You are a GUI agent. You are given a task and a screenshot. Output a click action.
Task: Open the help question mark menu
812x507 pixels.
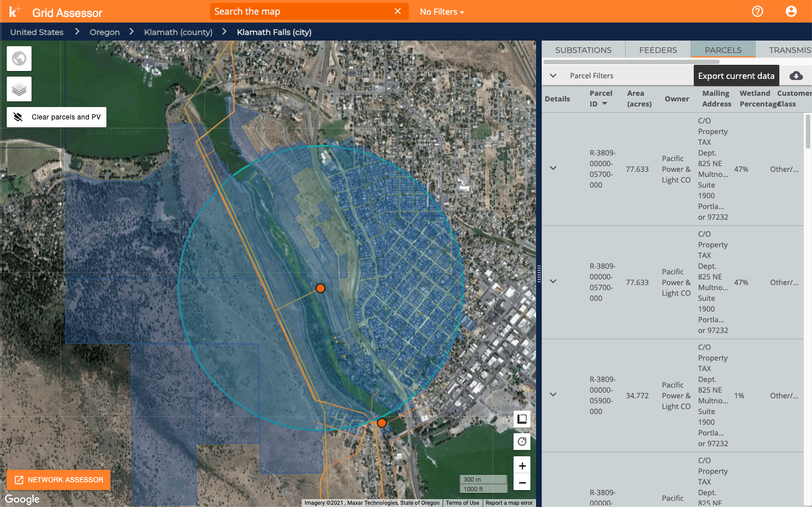pos(757,11)
